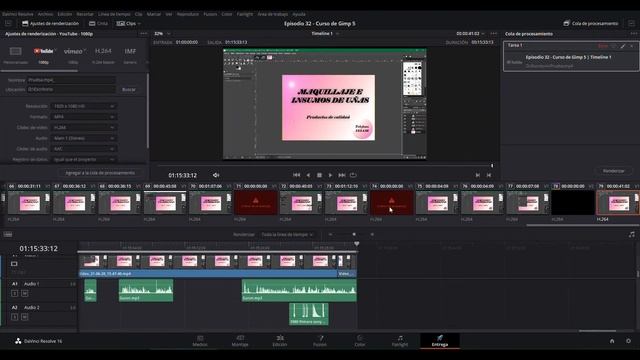Open the viewer options three-dot menu
This screenshot has height=360, width=640.
click(x=494, y=34)
